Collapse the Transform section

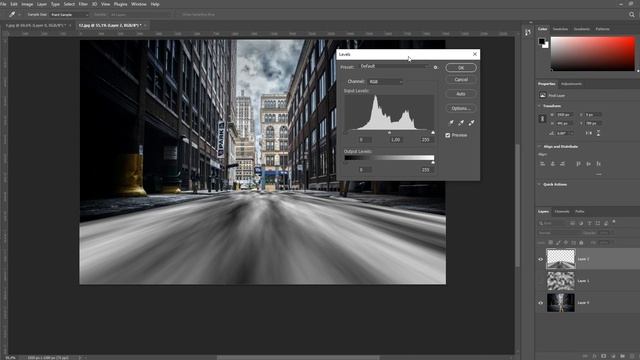pos(539,106)
